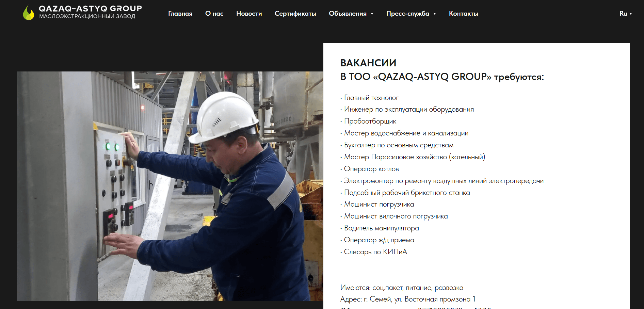Click the QAZAQ-ASTYQ GROUP site title
This screenshot has width=644, height=309.
click(x=91, y=9)
